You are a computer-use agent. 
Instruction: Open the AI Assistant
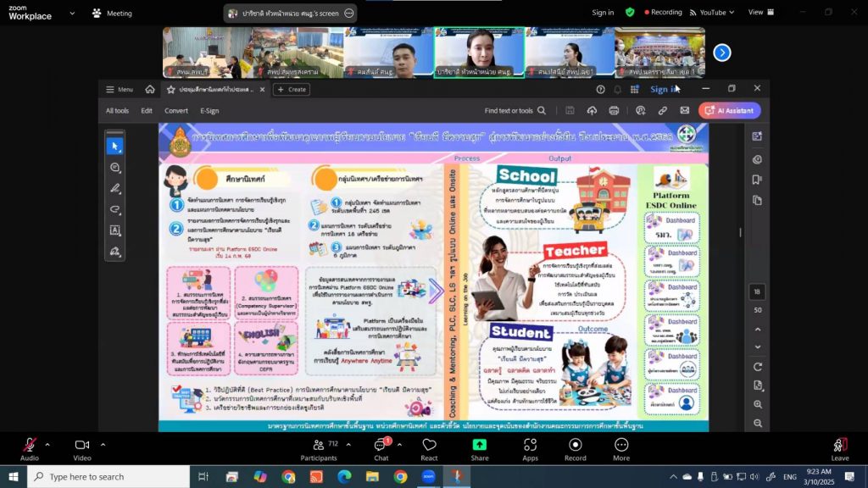tap(730, 111)
